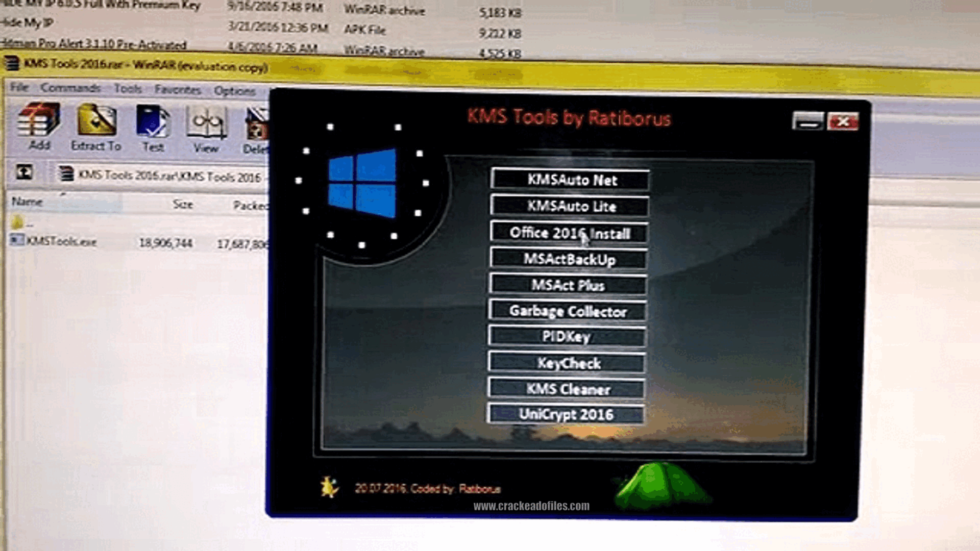The width and height of the screenshot is (980, 551).
Task: Open the PIDKey tool
Action: point(567,337)
